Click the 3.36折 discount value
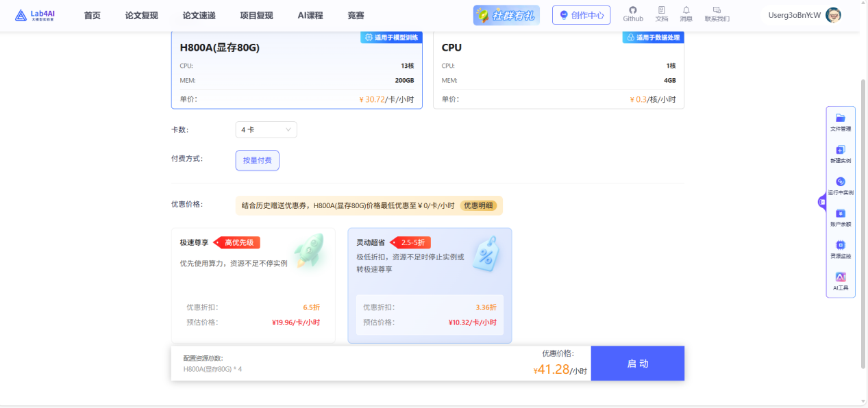The height and width of the screenshot is (408, 868). pyautogui.click(x=486, y=307)
